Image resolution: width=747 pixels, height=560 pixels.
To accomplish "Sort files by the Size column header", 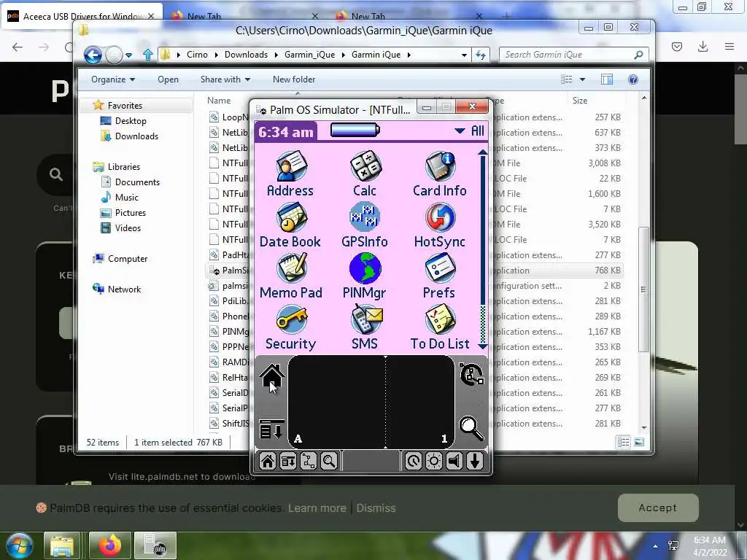I will click(580, 101).
